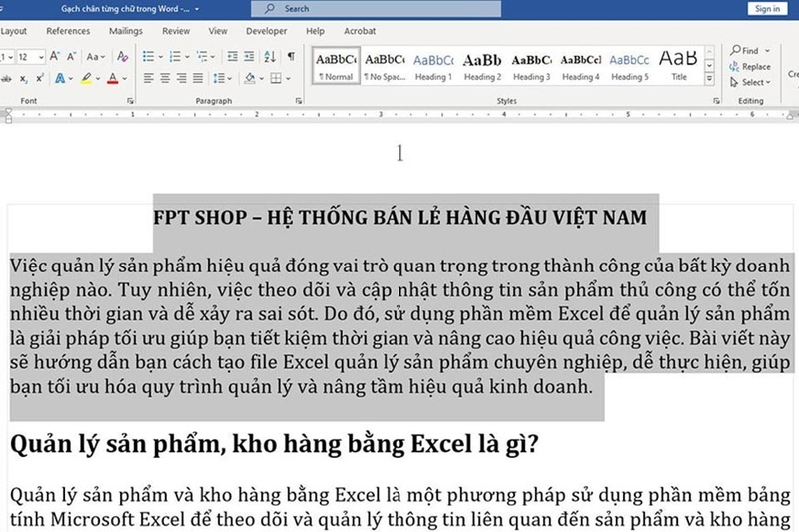Decrease paragraph indent
799x532 pixels.
(x=233, y=56)
